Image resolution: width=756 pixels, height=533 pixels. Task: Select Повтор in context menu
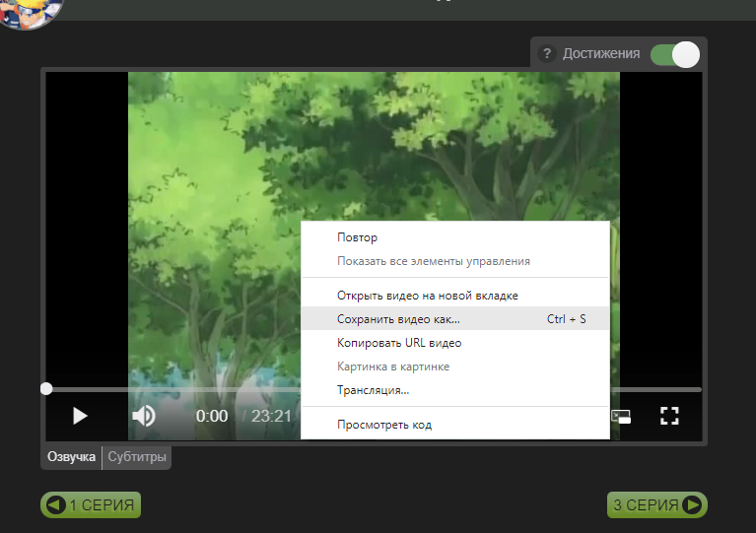coord(455,237)
